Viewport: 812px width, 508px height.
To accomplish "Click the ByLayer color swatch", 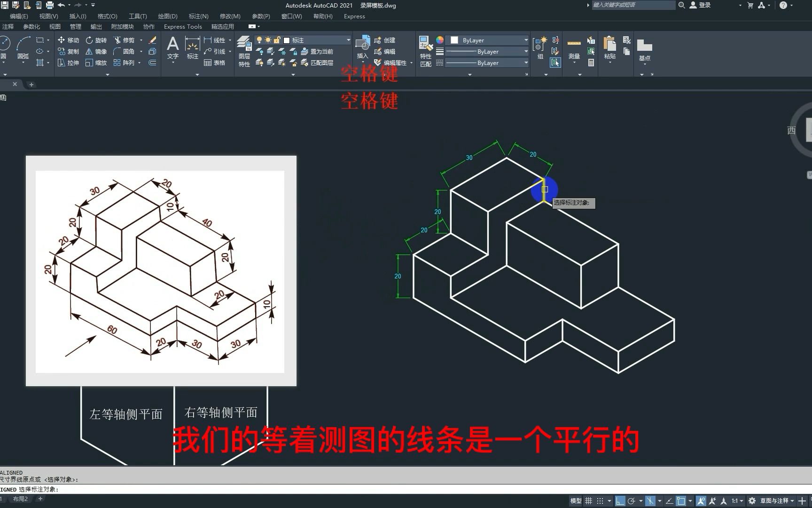I will click(x=454, y=40).
